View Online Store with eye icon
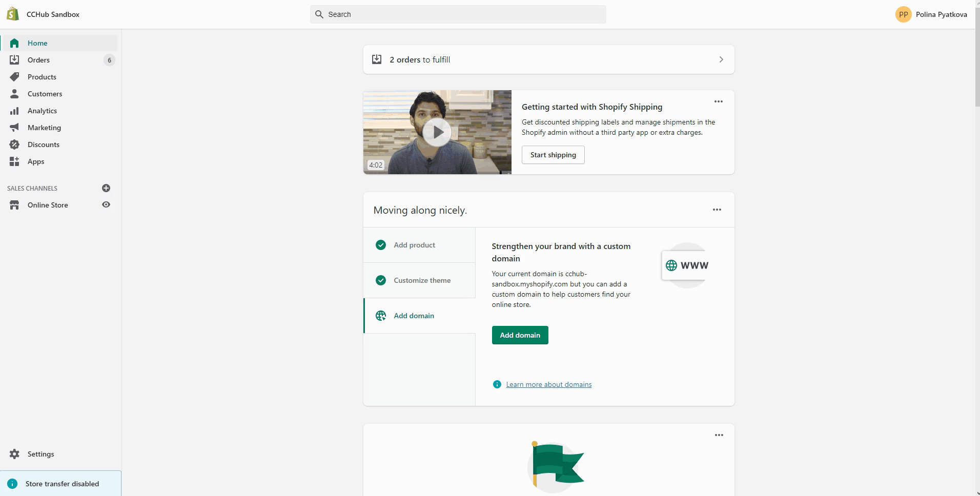The height and width of the screenshot is (496, 980). click(x=106, y=205)
